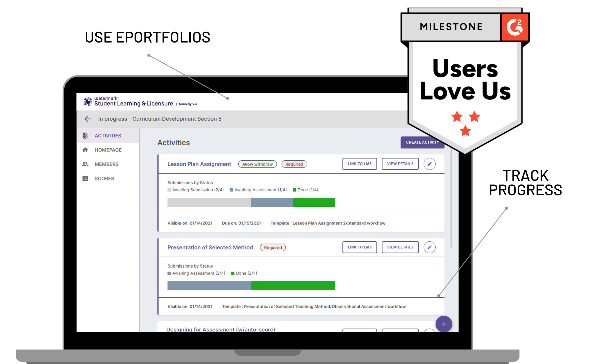
Task: Click the Awaiting Submission (2/4) legend swatch
Action: (x=169, y=190)
